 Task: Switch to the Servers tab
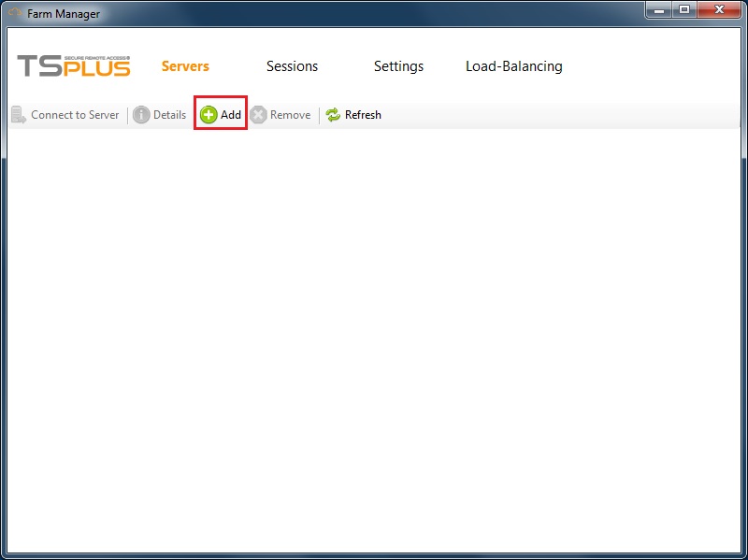coord(185,66)
